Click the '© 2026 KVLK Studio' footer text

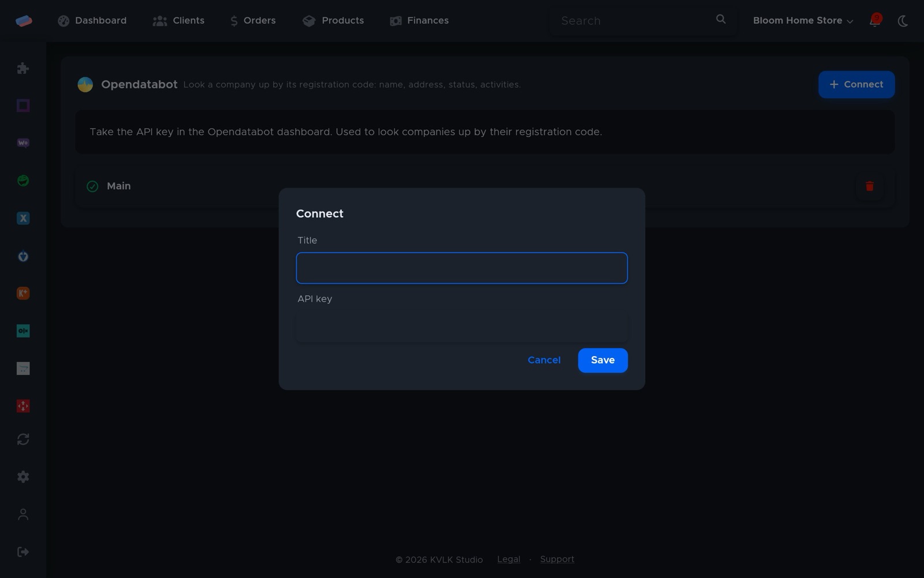point(439,560)
